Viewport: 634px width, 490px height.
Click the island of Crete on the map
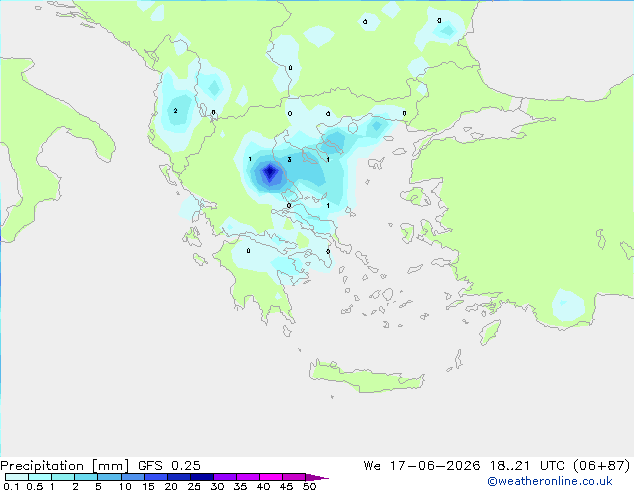[x=366, y=377]
